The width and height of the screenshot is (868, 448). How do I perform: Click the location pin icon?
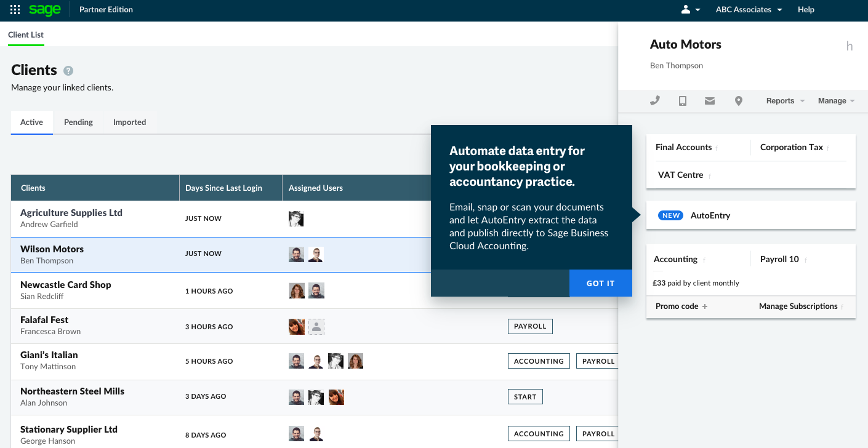(x=739, y=101)
